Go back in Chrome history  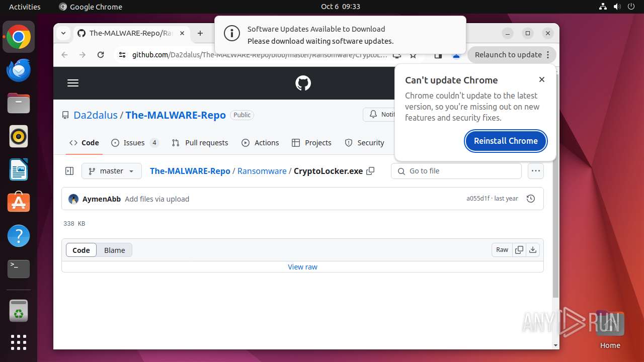point(64,55)
